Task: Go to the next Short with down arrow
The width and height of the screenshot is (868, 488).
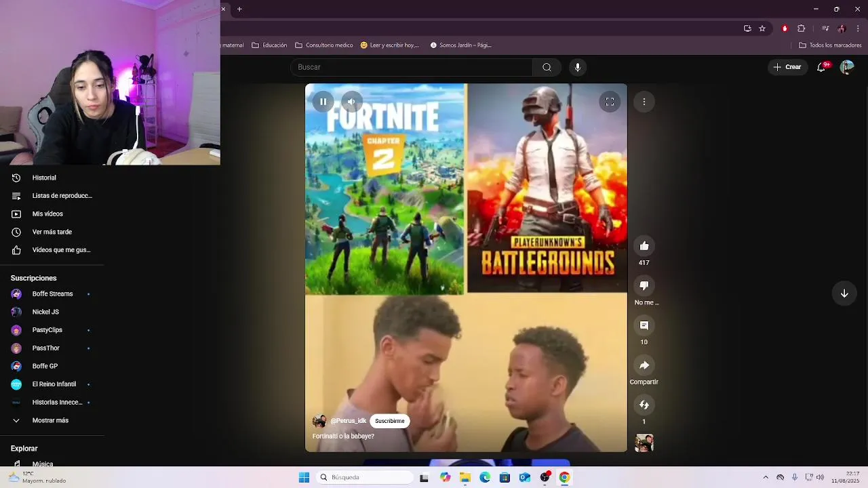Action: (844, 293)
